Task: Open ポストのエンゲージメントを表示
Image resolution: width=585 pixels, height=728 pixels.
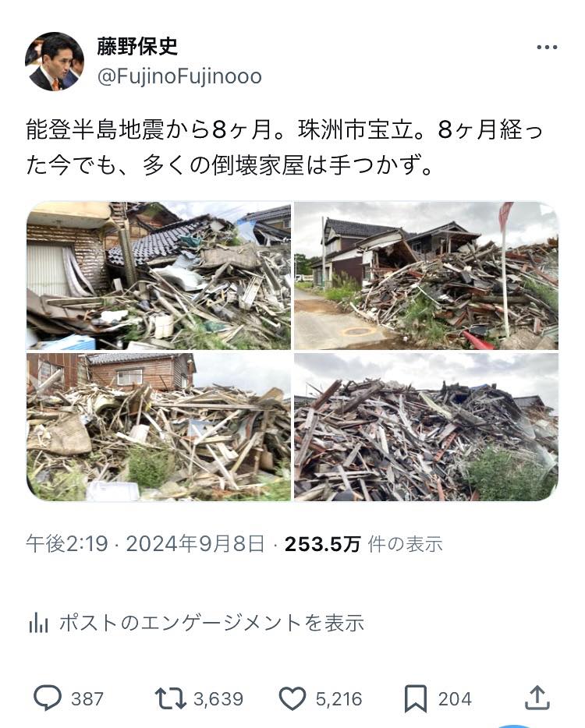Action: (x=211, y=623)
